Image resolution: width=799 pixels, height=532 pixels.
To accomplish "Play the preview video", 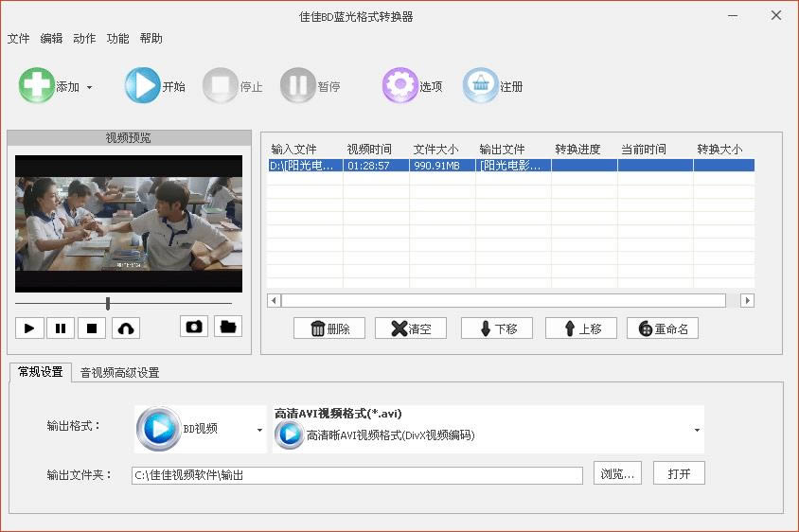I will point(29,328).
